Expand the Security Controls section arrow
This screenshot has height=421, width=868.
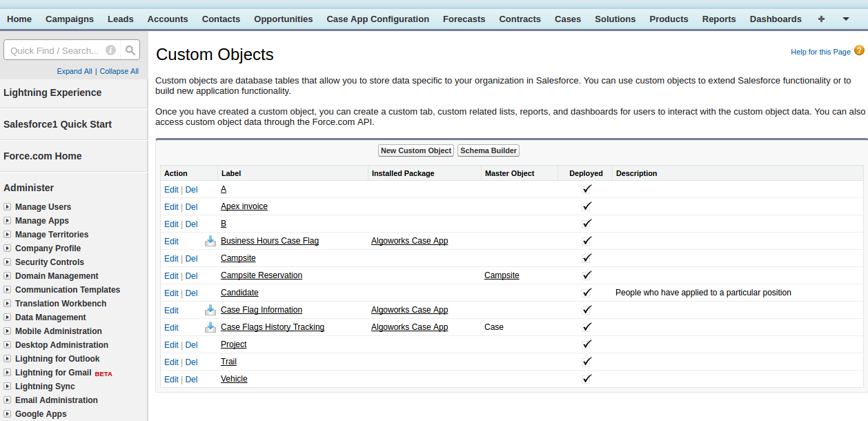(7, 262)
